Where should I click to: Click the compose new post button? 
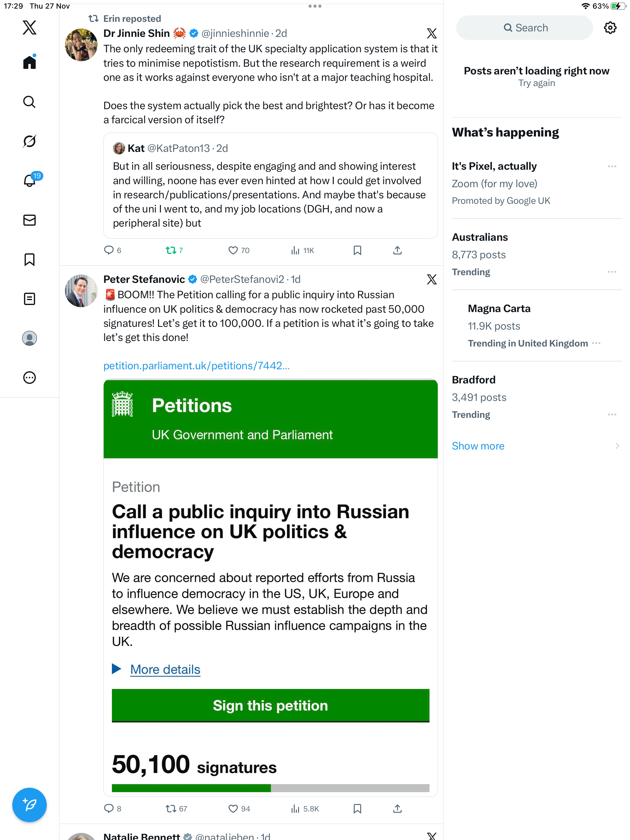[29, 805]
